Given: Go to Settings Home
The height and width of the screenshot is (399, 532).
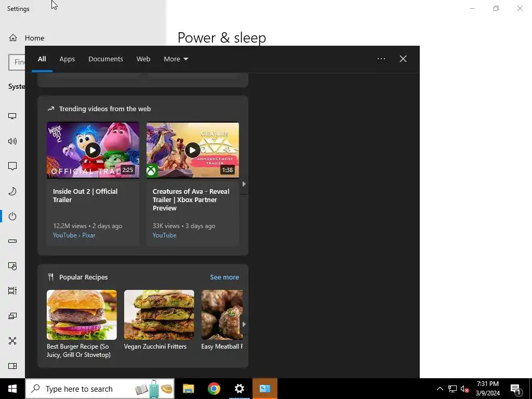Looking at the screenshot, I should click(x=27, y=38).
